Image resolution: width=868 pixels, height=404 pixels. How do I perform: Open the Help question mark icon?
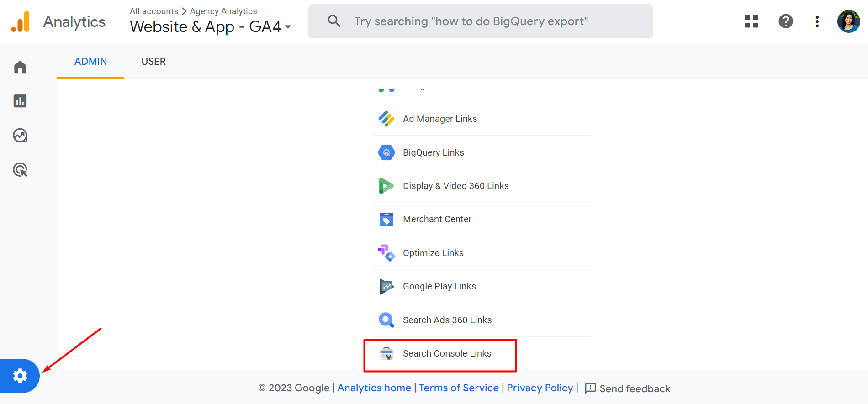[x=786, y=21]
